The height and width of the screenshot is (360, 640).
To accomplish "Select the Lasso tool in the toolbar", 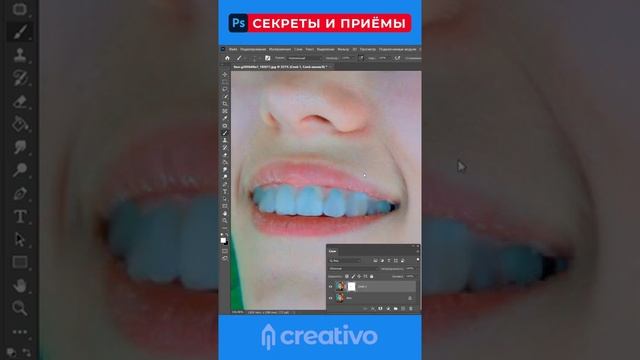I will coord(225,89).
